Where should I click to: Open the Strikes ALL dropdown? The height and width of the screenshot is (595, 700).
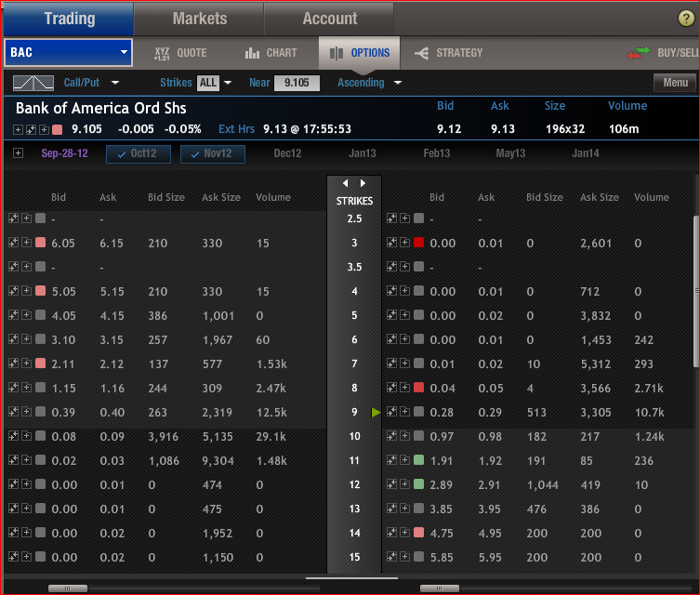click(x=228, y=83)
